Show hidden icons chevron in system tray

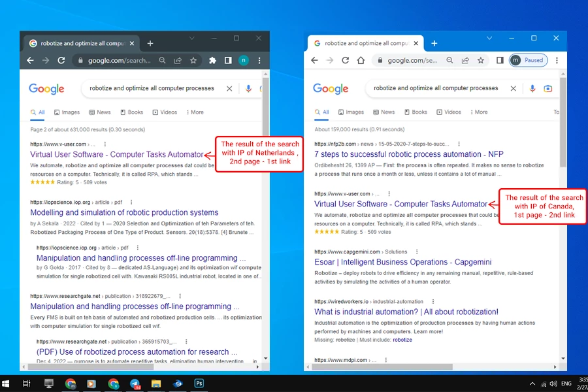point(532,384)
